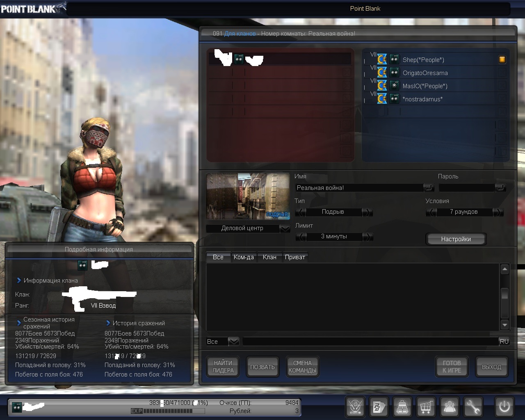Image resolution: width=525 pixels, height=420 pixels.
Task: Switch to the Ком-да chat tab
Action: (244, 257)
